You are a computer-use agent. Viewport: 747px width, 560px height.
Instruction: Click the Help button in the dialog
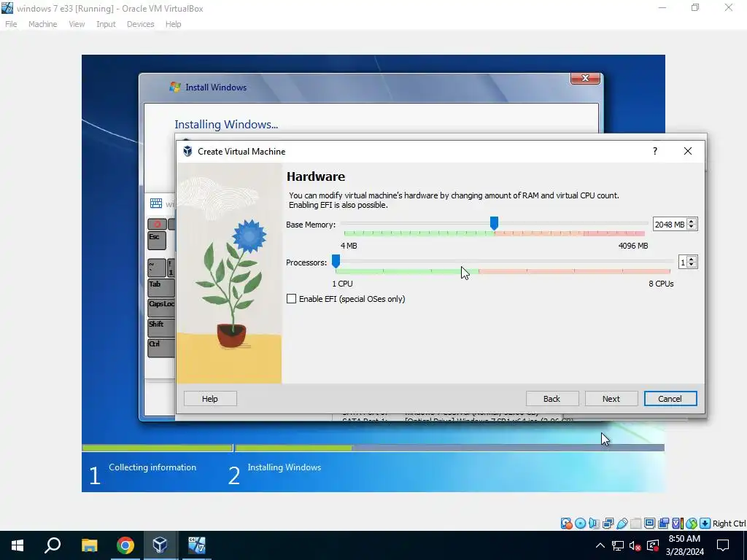click(x=210, y=399)
